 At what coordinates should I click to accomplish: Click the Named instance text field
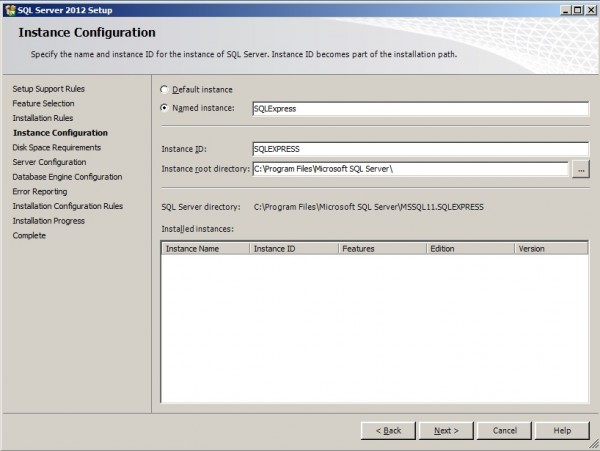(420, 109)
